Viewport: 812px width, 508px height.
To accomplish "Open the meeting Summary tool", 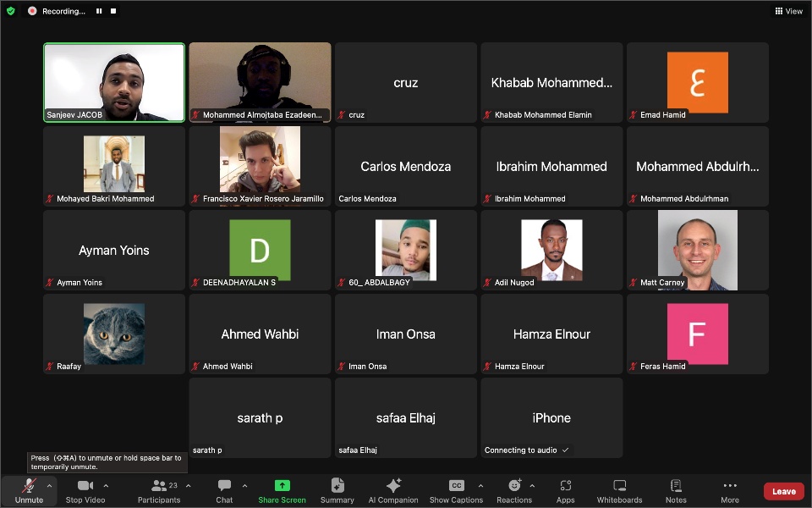I will tap(337, 490).
